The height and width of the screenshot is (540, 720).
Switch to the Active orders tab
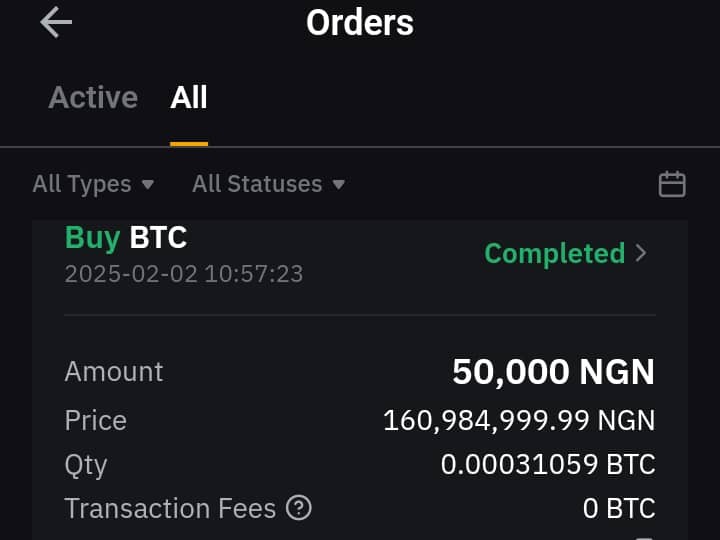click(93, 97)
